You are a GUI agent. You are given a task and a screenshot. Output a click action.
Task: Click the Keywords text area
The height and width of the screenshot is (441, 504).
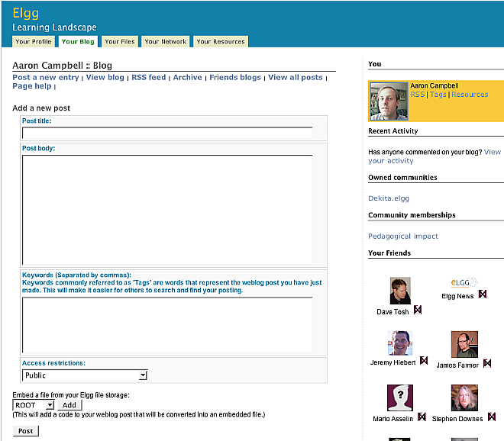point(167,325)
